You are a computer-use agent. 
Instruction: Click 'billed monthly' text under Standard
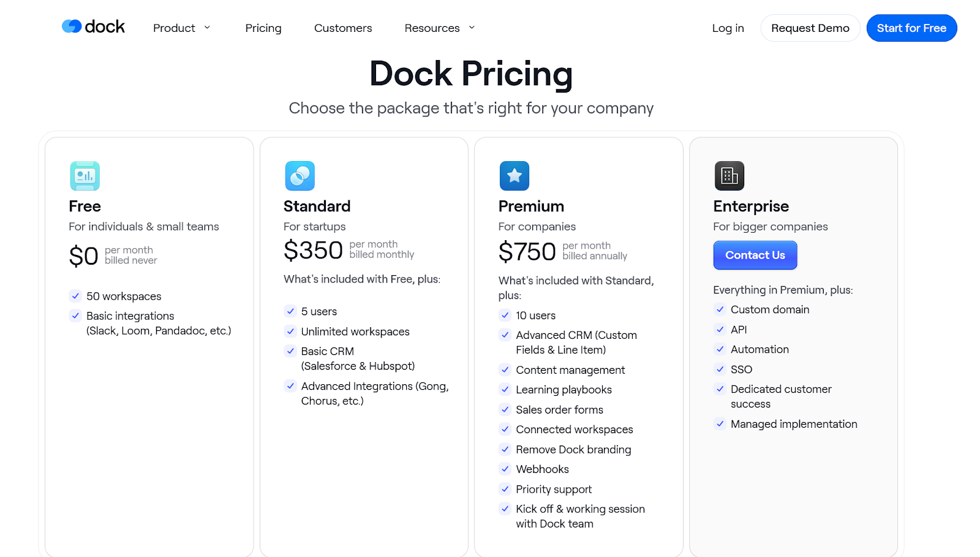(x=382, y=255)
